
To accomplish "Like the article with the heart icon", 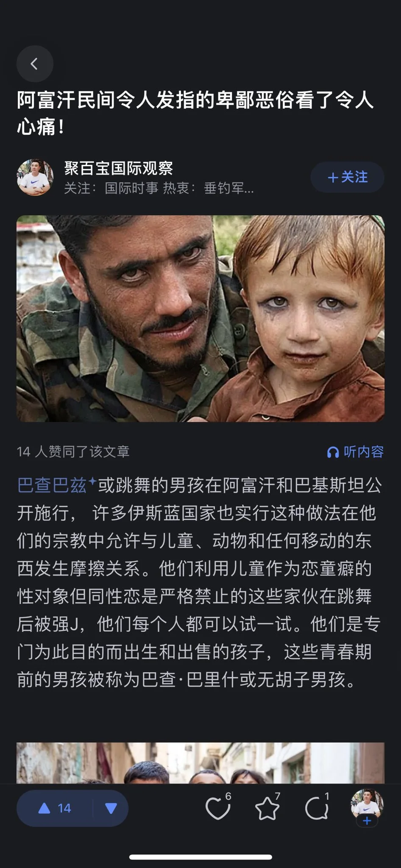I will point(218,808).
